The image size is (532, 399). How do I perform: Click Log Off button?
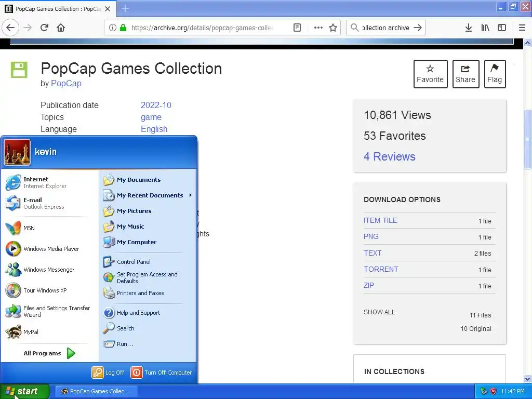click(108, 373)
